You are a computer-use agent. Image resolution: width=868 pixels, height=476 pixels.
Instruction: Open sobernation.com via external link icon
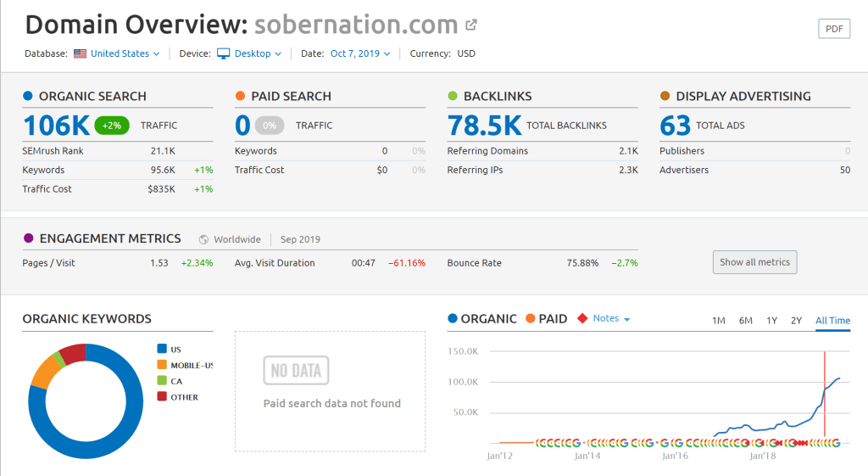click(471, 25)
